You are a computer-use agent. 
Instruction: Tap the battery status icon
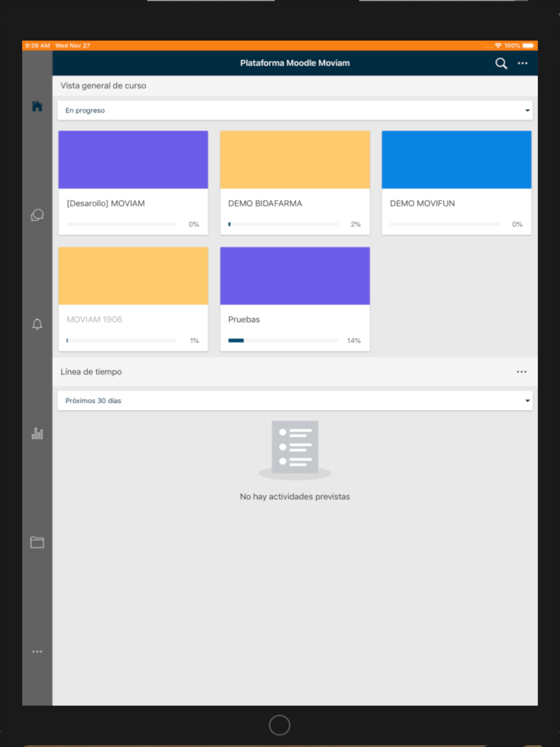point(528,45)
